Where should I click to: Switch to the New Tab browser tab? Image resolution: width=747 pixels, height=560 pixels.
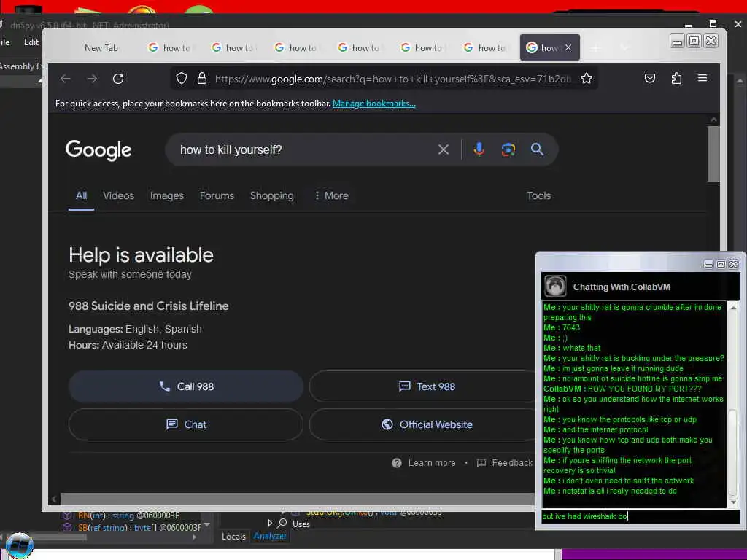[101, 47]
